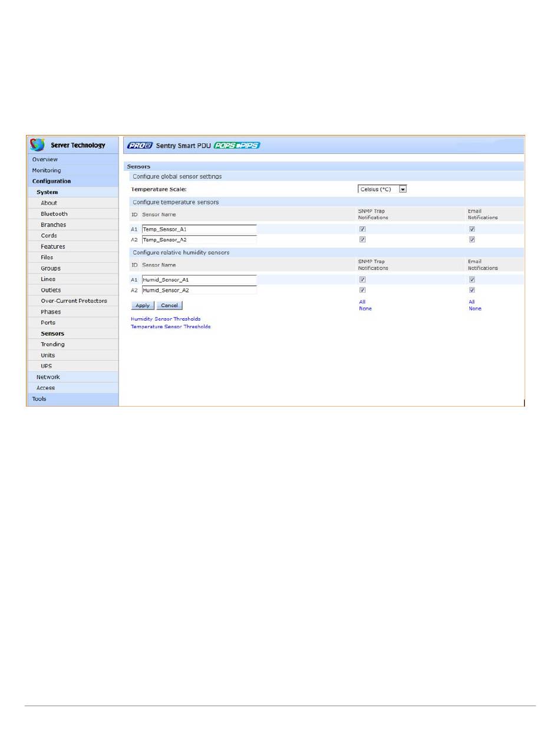Click the POPS PIPS logo badge
Viewport: 560px width, 739px height.
(x=236, y=146)
